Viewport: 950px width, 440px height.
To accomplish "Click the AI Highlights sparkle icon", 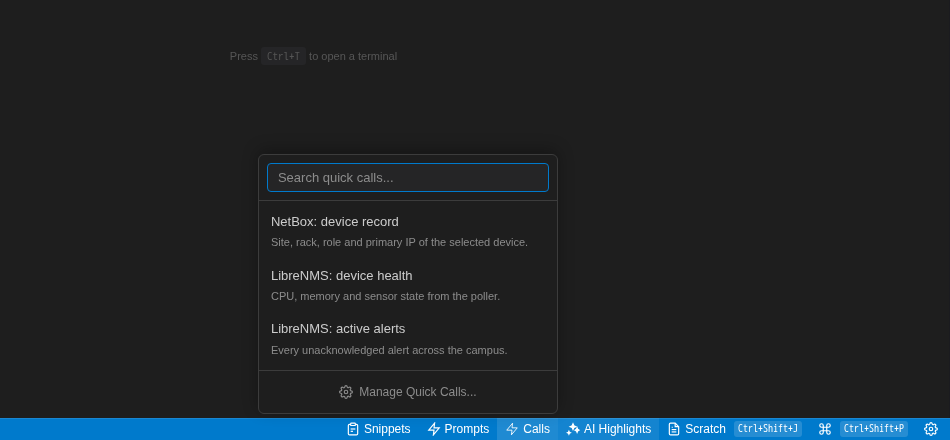I will point(573,429).
